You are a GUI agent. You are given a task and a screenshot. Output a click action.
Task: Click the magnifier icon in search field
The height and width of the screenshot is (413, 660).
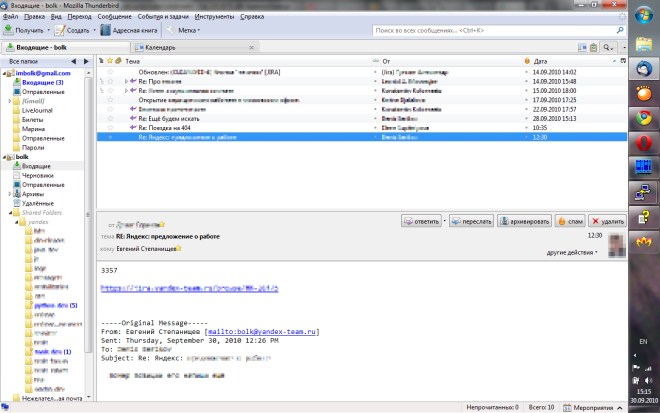pyautogui.click(x=620, y=30)
